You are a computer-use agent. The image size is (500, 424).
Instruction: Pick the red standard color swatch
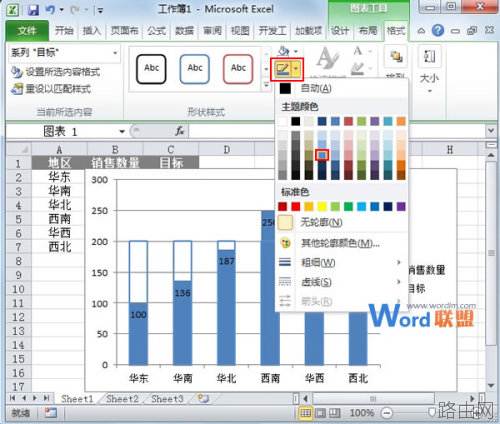(x=295, y=207)
